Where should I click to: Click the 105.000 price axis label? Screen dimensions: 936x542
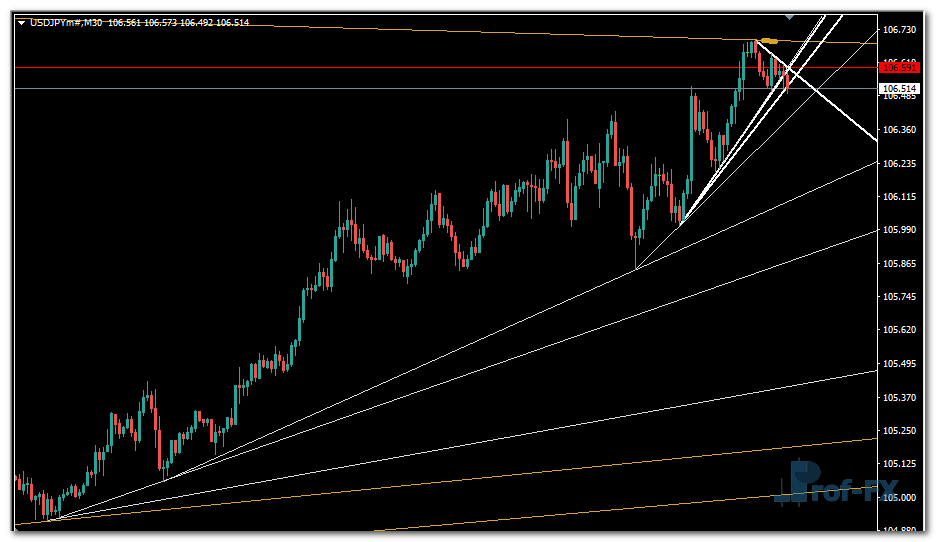[900, 498]
